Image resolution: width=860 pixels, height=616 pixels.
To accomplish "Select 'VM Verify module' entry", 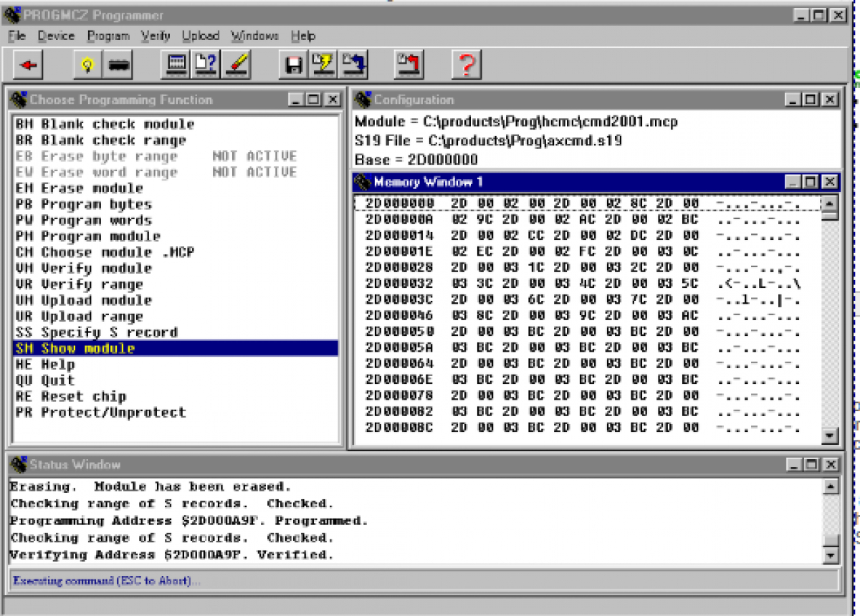I will pyautogui.click(x=84, y=269).
